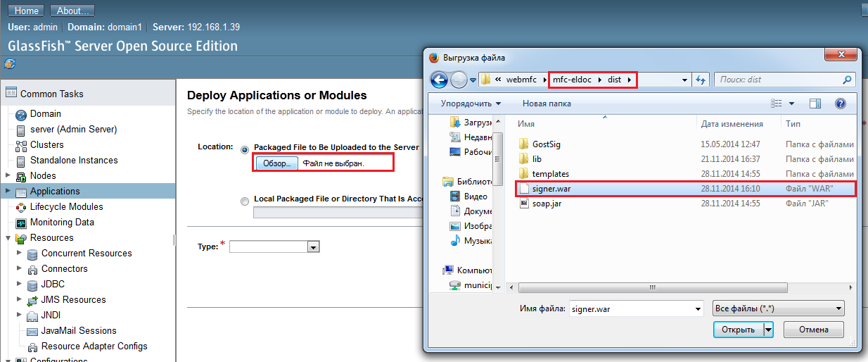Click the Monitoring Data icon

pos(20,223)
